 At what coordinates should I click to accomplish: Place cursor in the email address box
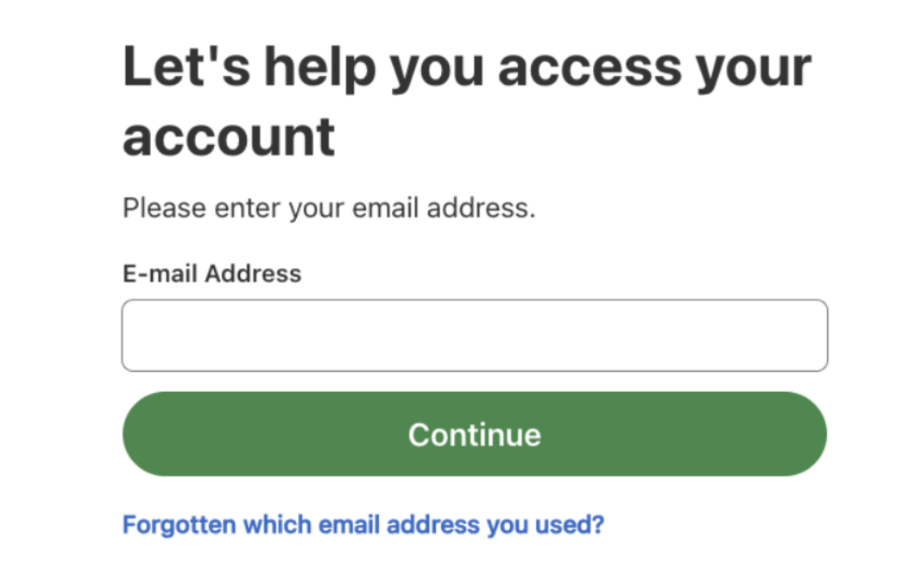tap(474, 336)
